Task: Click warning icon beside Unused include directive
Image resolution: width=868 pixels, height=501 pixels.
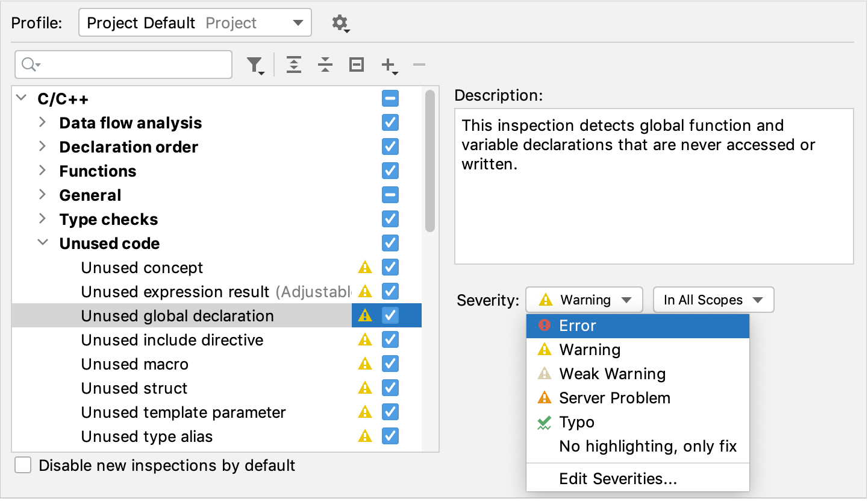Action: [365, 339]
